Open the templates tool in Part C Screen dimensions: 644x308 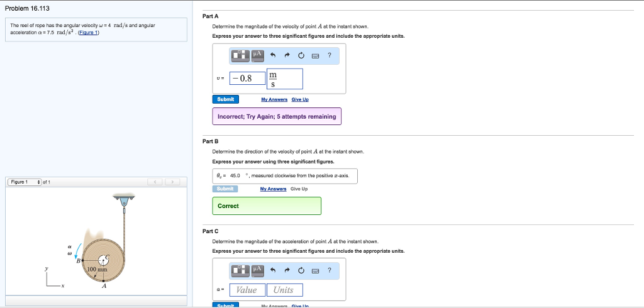click(x=240, y=270)
